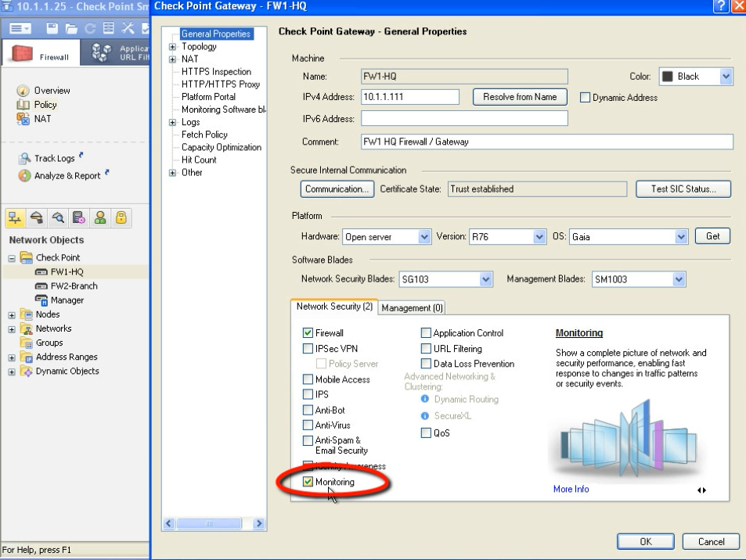Expand the Logs tree node

(x=172, y=123)
